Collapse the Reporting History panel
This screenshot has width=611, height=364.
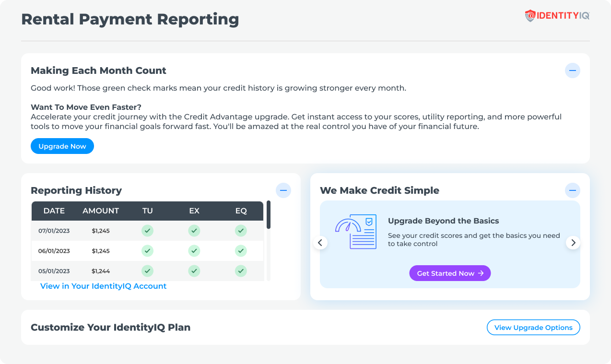click(x=283, y=190)
